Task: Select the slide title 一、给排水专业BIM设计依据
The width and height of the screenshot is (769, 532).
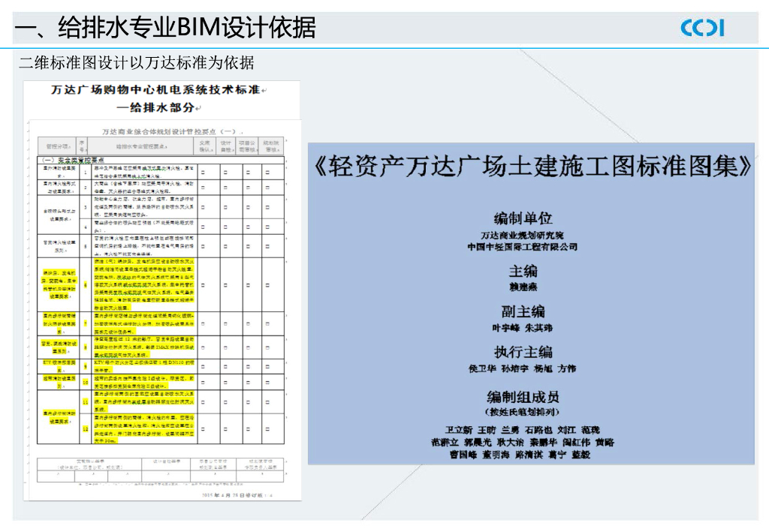Action: [x=165, y=28]
